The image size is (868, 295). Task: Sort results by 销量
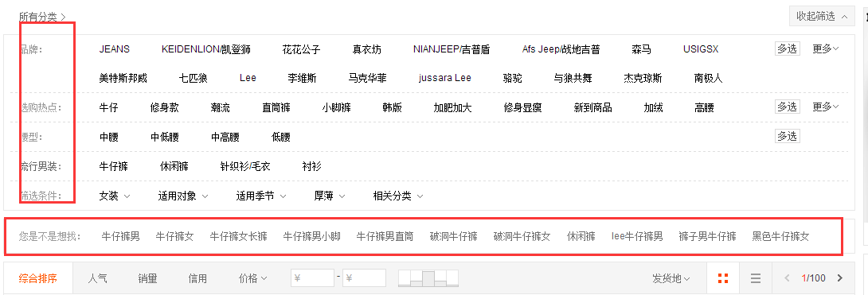pos(148,278)
